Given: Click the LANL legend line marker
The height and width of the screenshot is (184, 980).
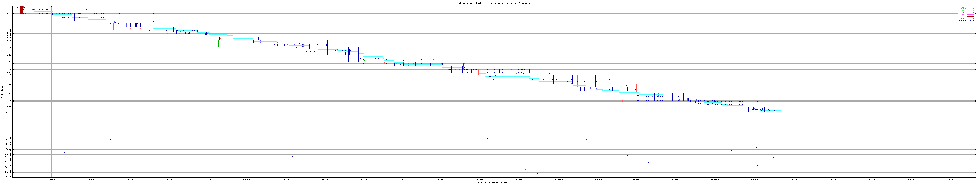Looking at the screenshot, I should (x=970, y=10).
